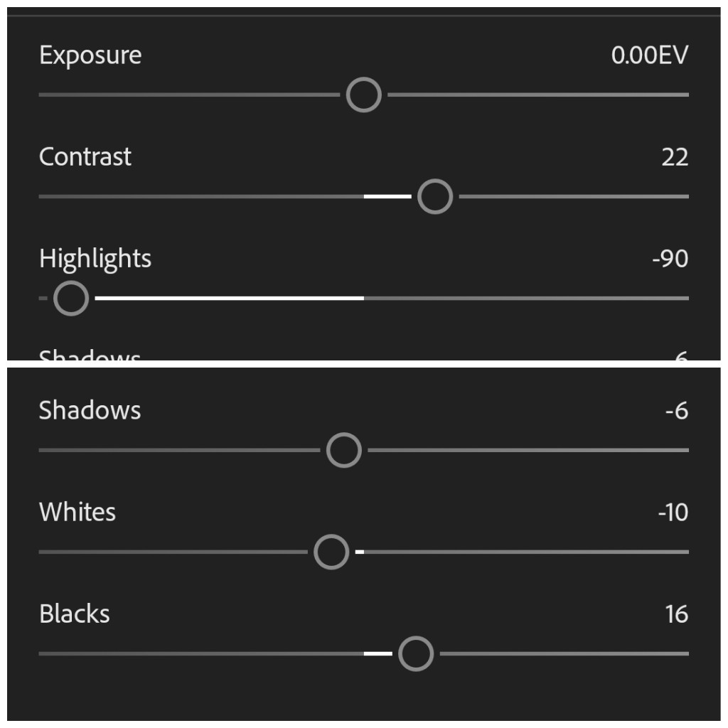Image resolution: width=728 pixels, height=728 pixels.
Task: Click the white filled segment of Highlights track
Action: point(230,298)
